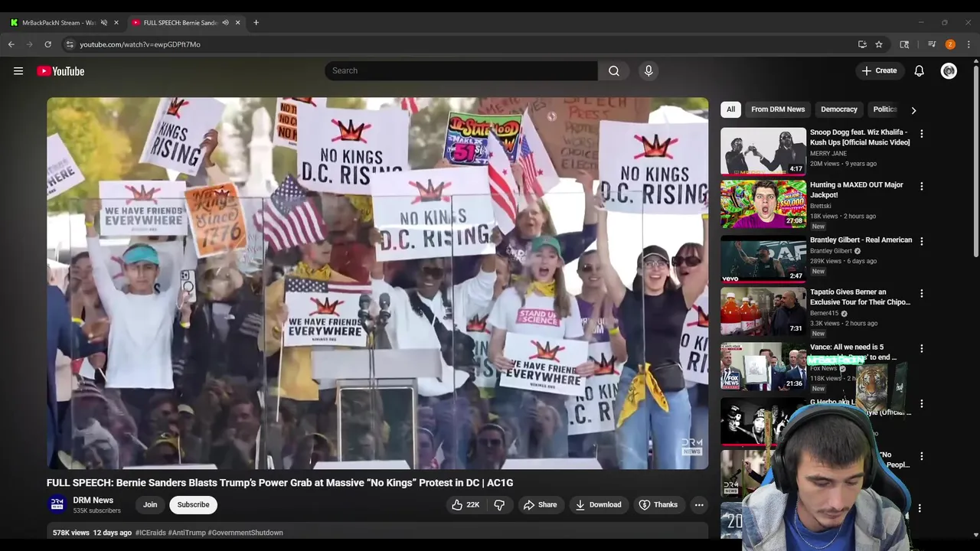Open the #AntiTrump hashtag link
This screenshot has width=980, height=551.
coord(187,533)
